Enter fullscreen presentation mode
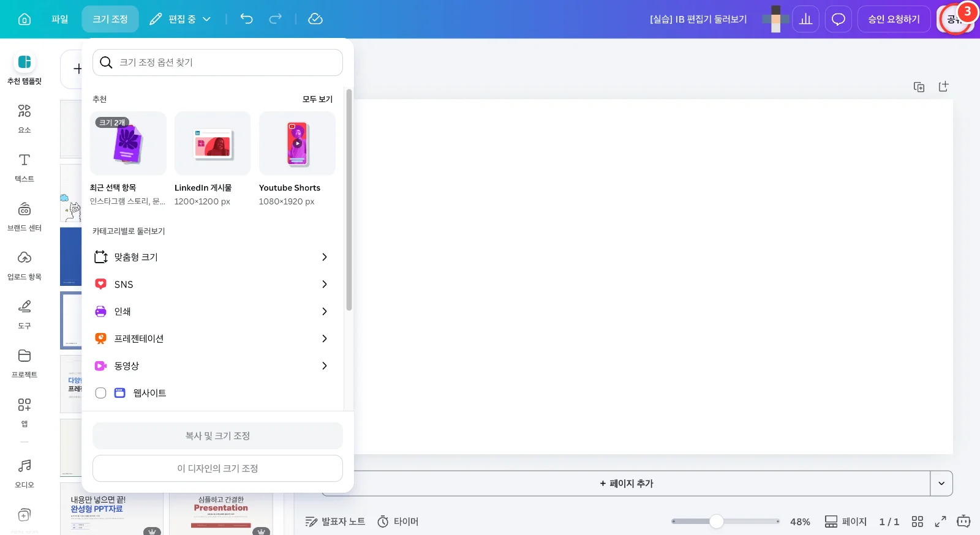980x535 pixels. coord(940,522)
